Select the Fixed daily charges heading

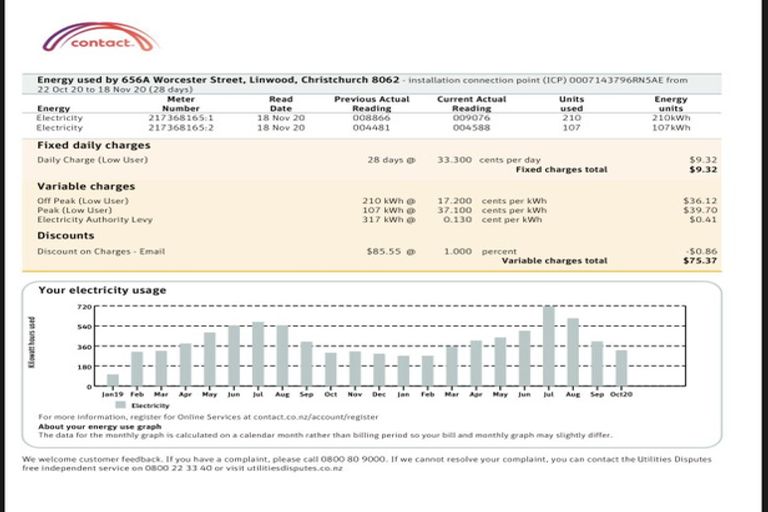point(86,145)
